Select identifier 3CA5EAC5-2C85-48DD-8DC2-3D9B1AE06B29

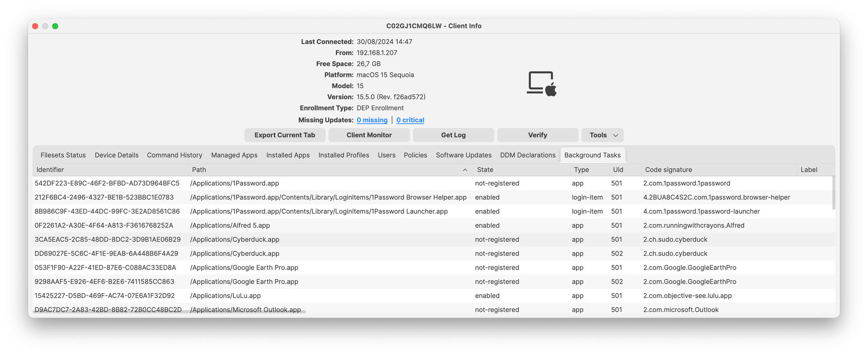tap(108, 239)
